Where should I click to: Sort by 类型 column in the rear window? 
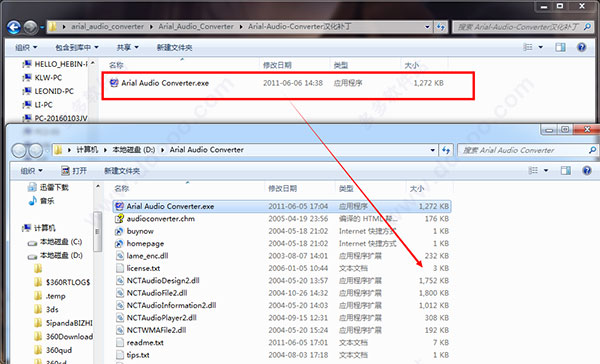pyautogui.click(x=341, y=65)
